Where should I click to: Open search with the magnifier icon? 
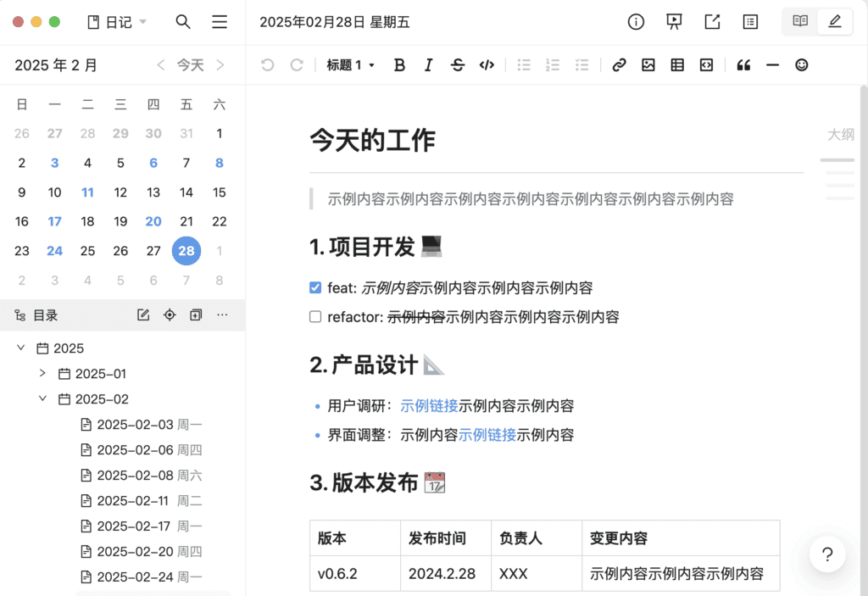pos(183,22)
